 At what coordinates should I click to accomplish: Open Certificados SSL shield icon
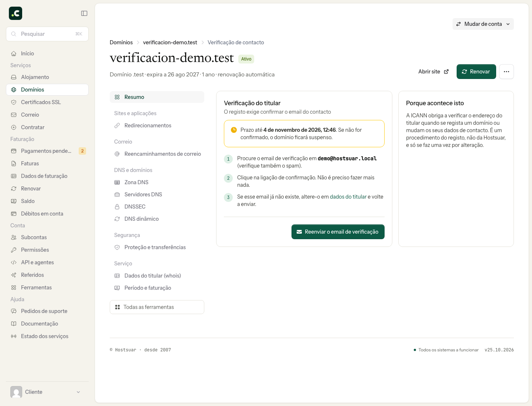[14, 102]
